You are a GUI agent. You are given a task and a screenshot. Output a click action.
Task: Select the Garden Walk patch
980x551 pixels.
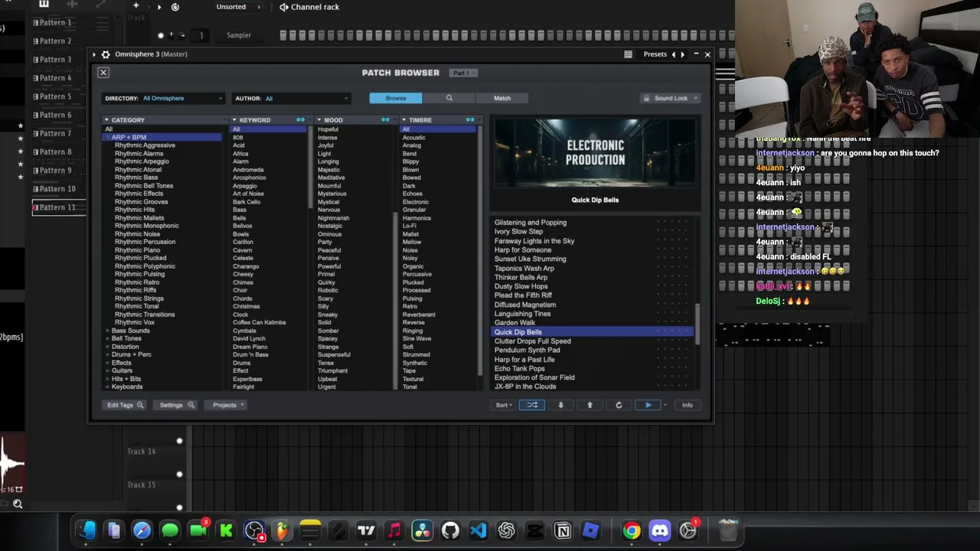click(x=514, y=323)
